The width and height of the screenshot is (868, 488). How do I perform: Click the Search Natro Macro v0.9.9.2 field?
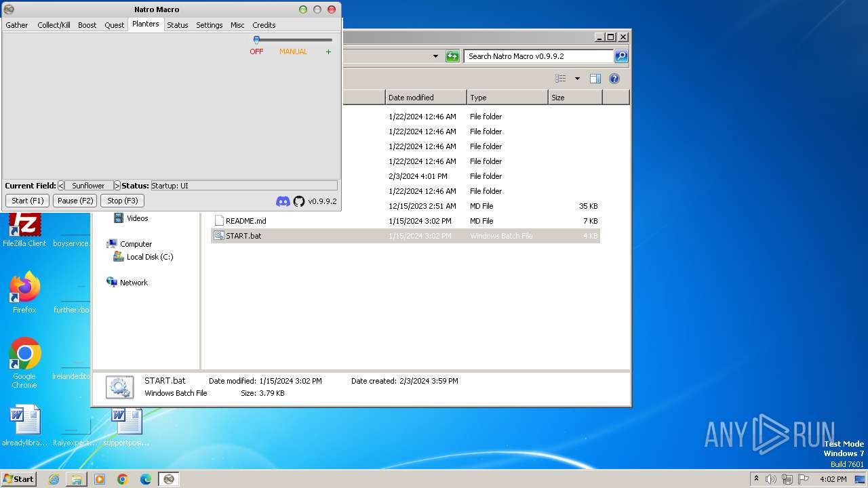click(539, 56)
